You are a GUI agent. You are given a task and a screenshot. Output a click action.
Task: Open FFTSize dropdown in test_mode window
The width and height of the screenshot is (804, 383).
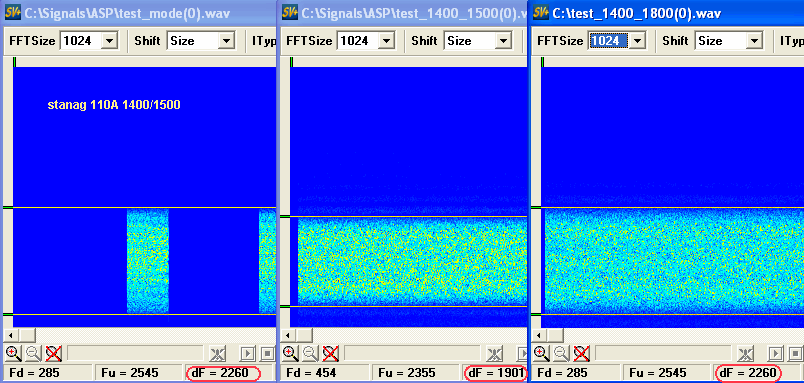pos(109,41)
